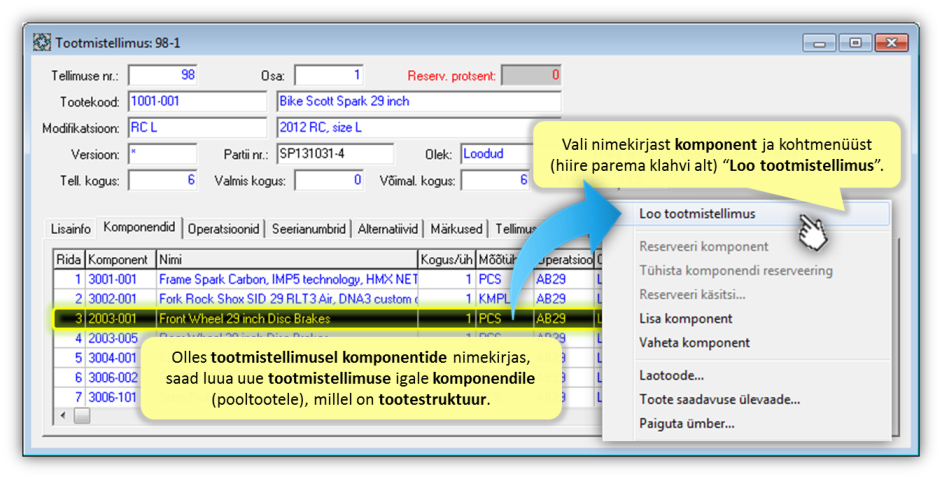Click the horizontal scrollbar left arrow
Image resolution: width=942 pixels, height=479 pixels.
click(x=63, y=415)
